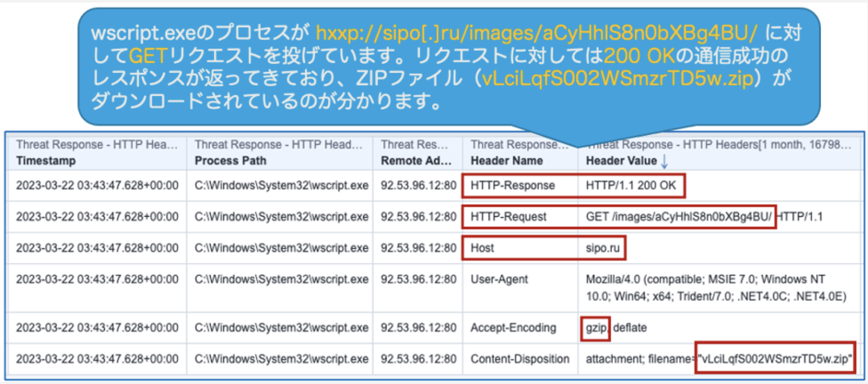868x384 pixels.
Task: Click the Remote Ad... column header
Action: 416,161
